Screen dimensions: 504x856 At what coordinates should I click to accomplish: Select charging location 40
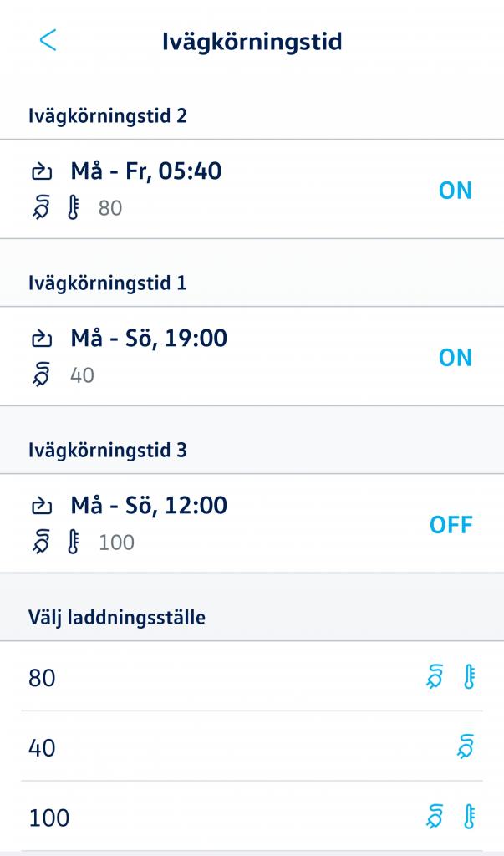tap(252, 746)
